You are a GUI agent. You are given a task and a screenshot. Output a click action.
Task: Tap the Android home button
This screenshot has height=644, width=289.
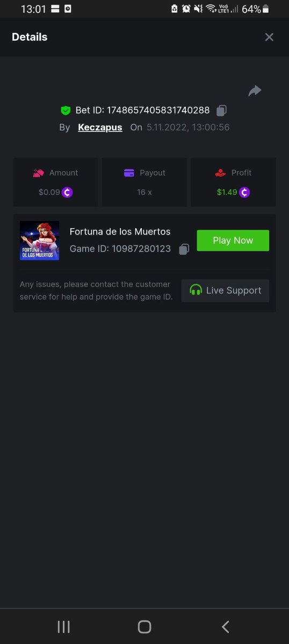click(144, 626)
